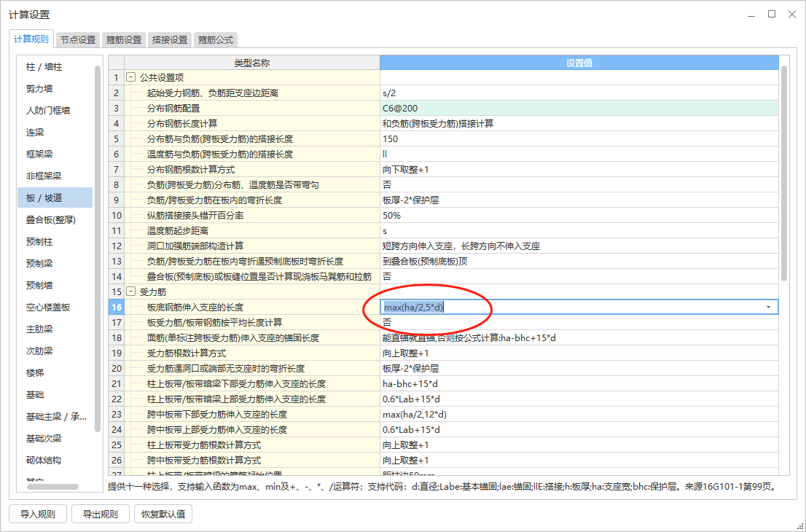Open 预制柱 category

[x=55, y=241]
